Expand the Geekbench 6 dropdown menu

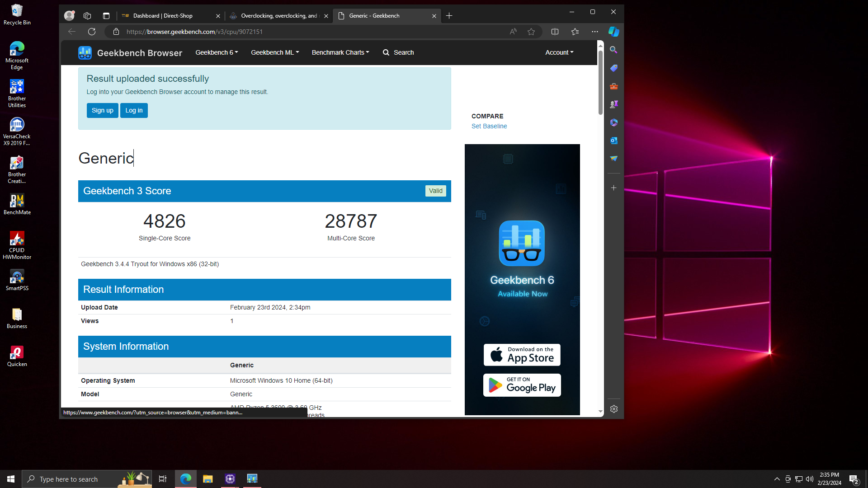pos(217,52)
